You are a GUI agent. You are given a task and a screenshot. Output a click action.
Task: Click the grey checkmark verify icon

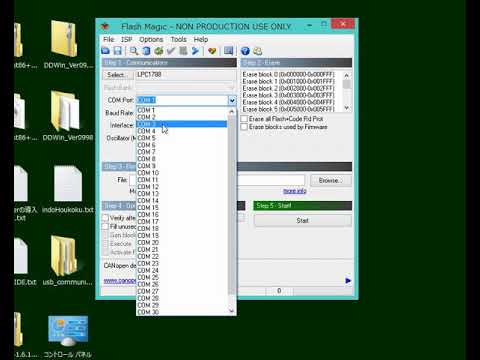[x=171, y=51]
